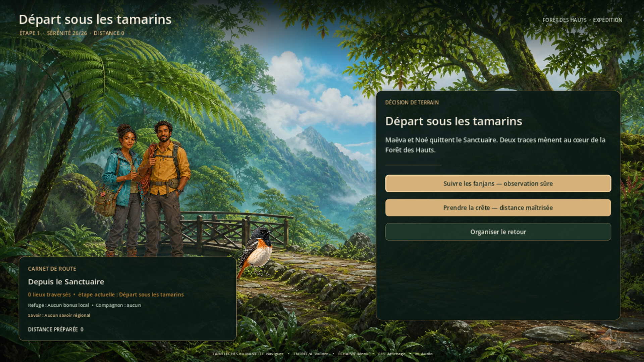
Task: Click the ÉCHAP/B Menu hint
Action: (353, 354)
